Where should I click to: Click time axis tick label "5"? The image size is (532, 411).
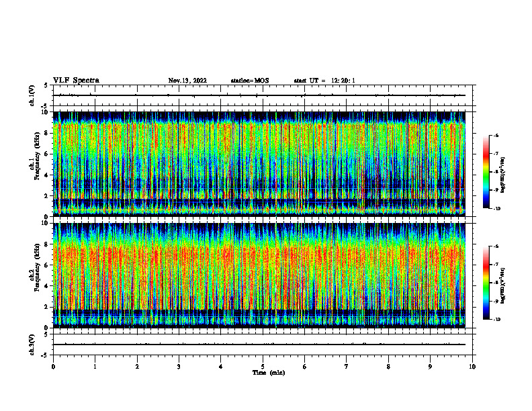point(263,367)
